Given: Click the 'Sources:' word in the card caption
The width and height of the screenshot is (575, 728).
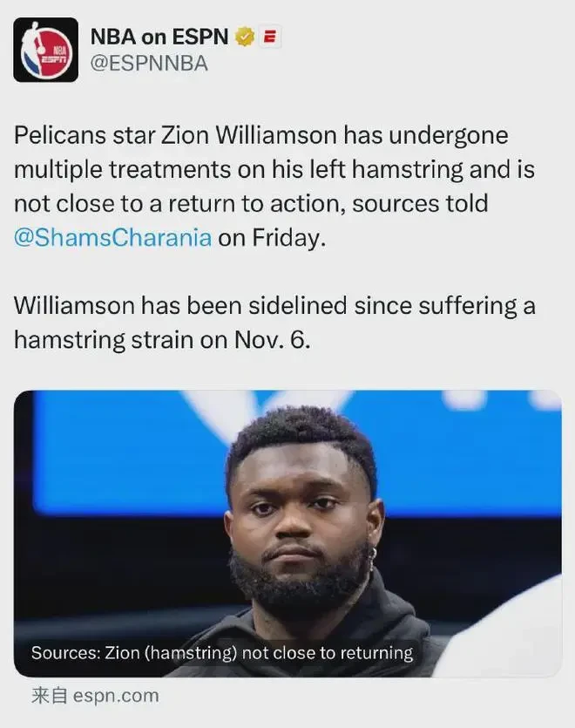Looking at the screenshot, I should (66, 653).
